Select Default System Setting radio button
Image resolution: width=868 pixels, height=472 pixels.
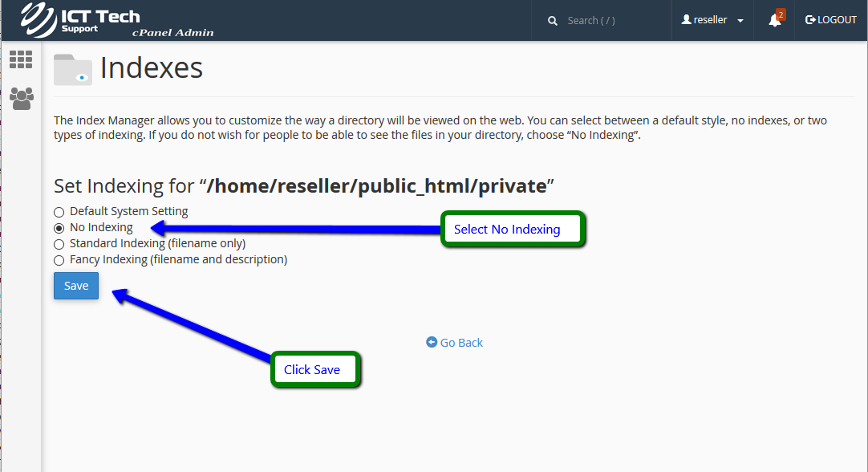pos(59,212)
